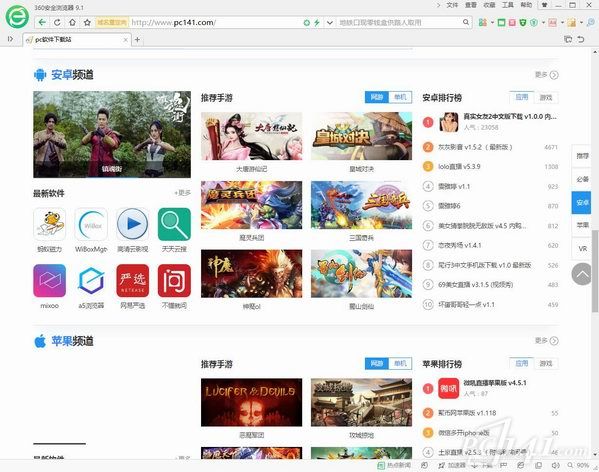Open the blue play-button video app icon

[133, 224]
